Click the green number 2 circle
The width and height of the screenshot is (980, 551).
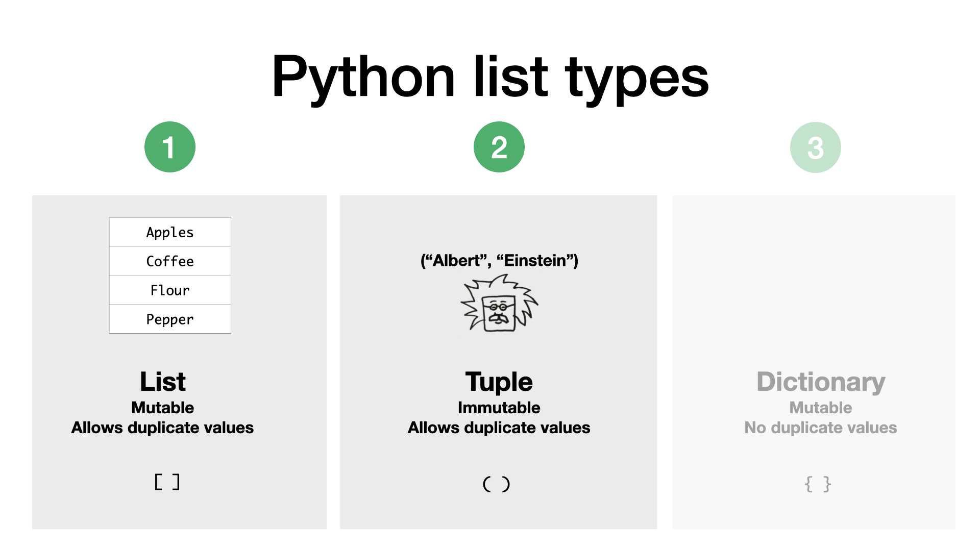499,147
